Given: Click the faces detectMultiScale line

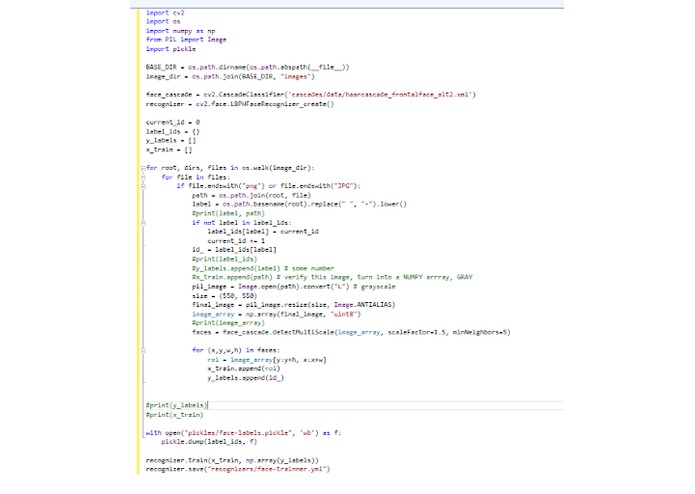Looking at the screenshot, I should pyautogui.click(x=351, y=332).
